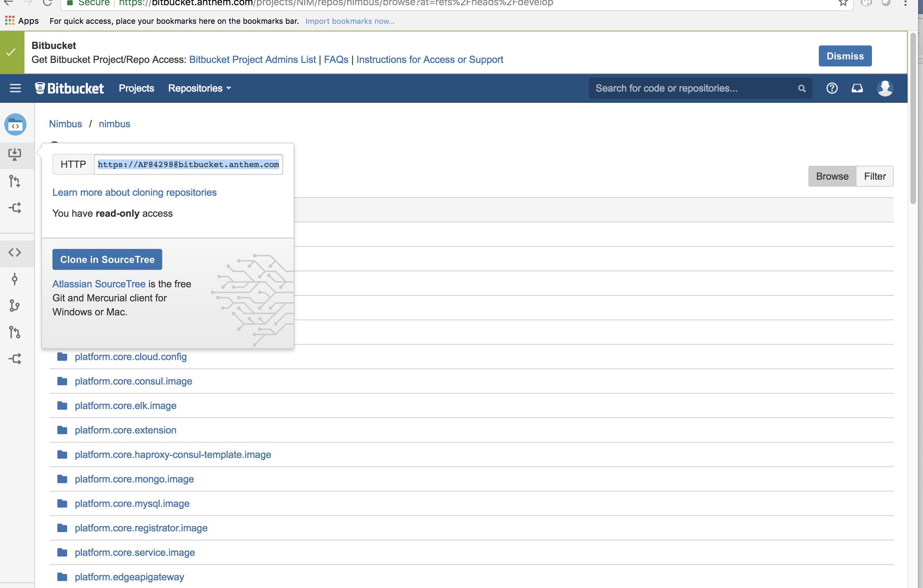Screen dimensions: 923x588
Task: Click the nimbus repository avatar icon
Action: 15,124
